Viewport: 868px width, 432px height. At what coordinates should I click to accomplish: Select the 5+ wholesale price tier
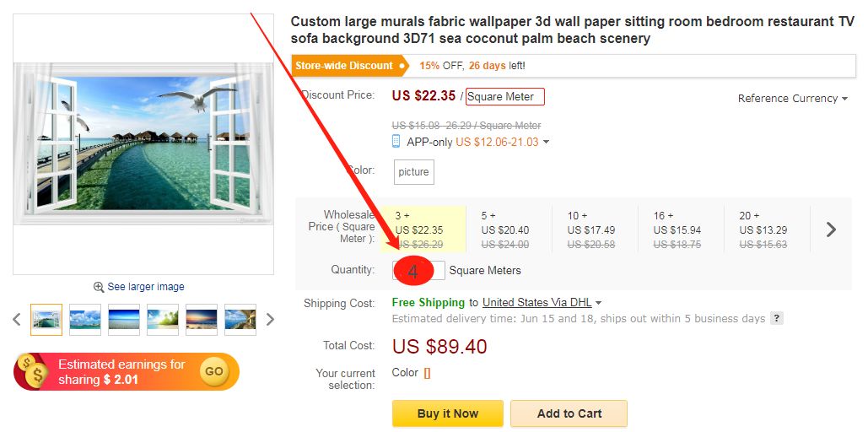click(508, 229)
